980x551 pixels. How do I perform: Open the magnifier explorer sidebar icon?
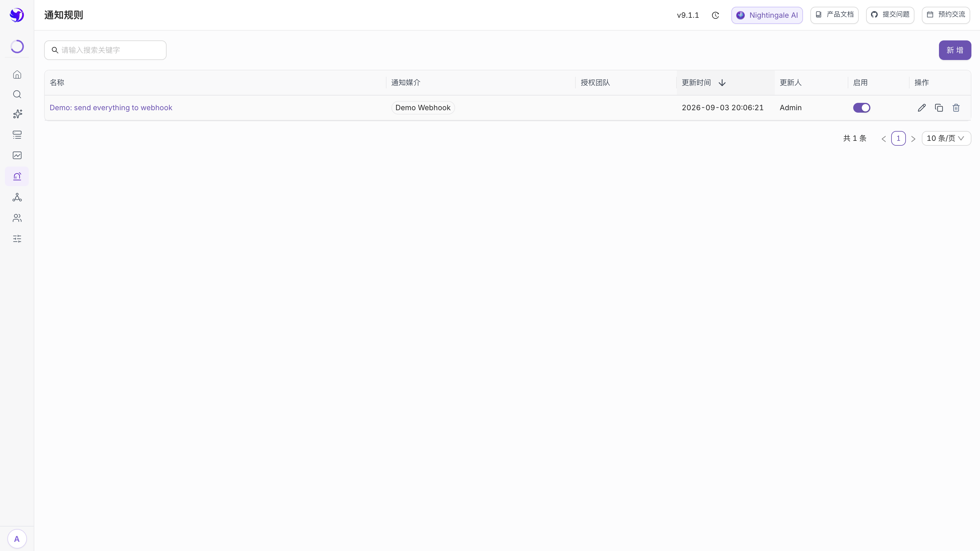click(17, 94)
